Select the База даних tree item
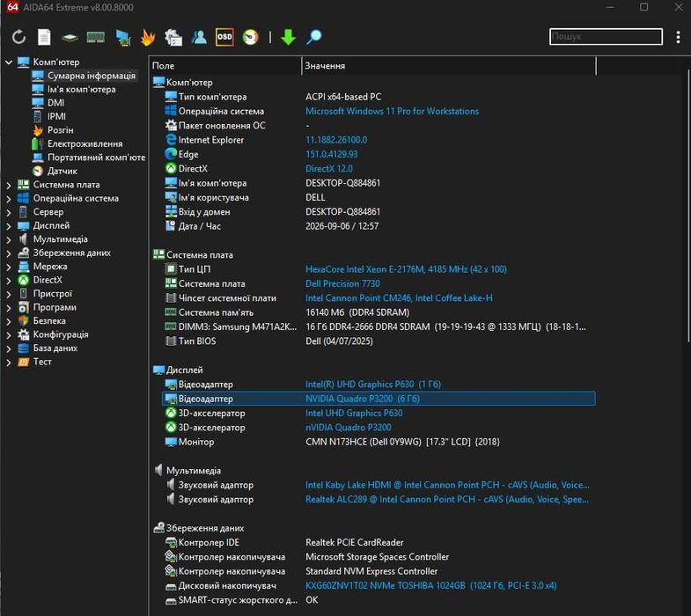This screenshot has width=691, height=616. tap(55, 348)
